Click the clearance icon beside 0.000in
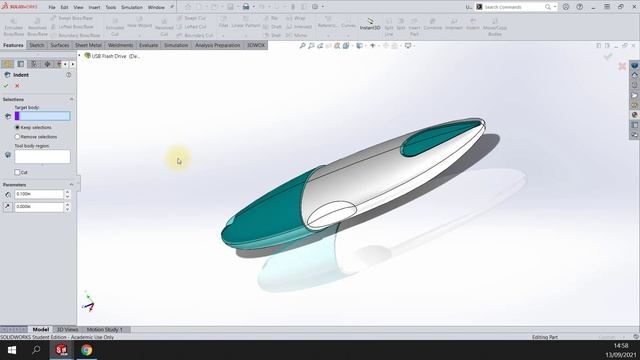Viewport: 640px width, 360px height. click(x=7, y=207)
